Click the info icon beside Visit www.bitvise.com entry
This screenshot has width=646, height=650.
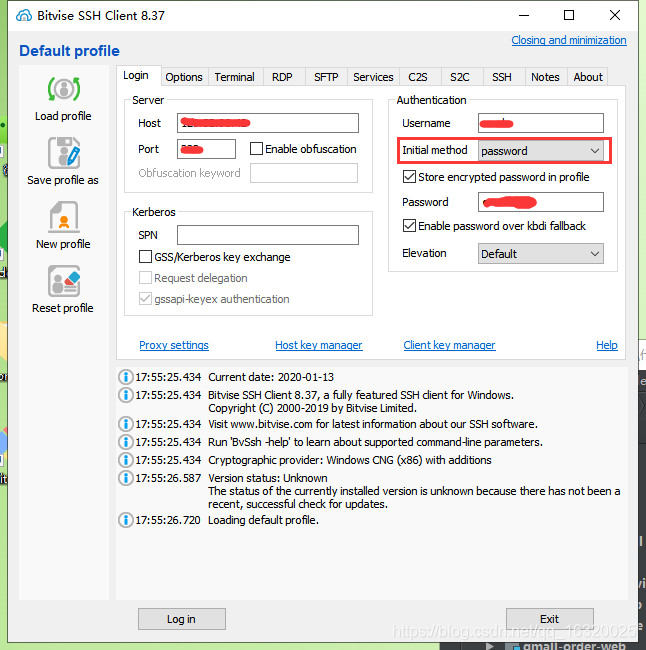point(126,424)
